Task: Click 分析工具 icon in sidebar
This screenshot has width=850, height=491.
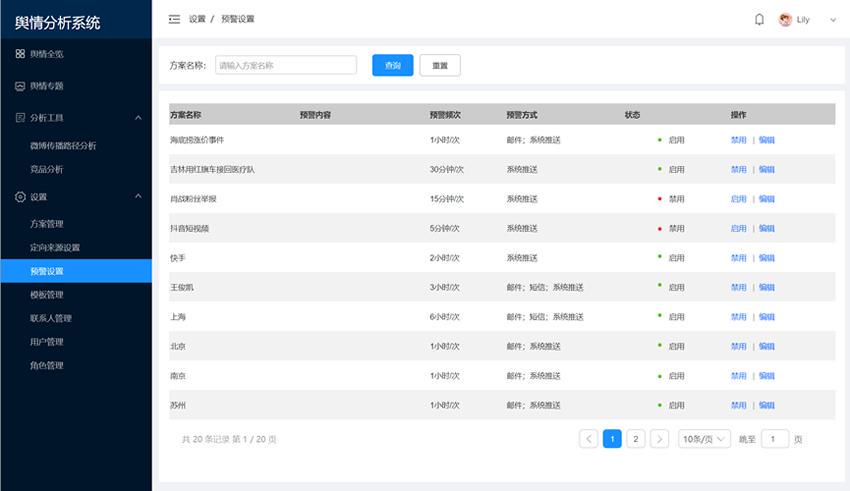Action: coord(20,118)
